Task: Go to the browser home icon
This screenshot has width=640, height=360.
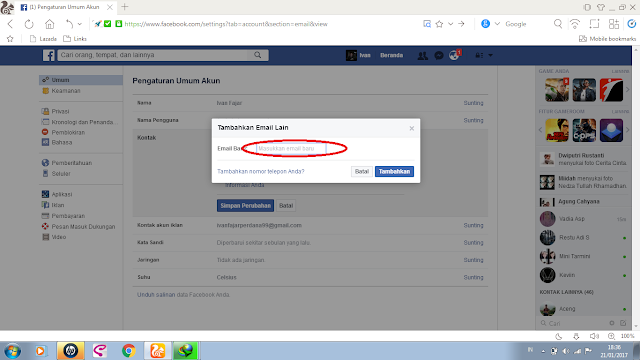Action: pos(49,24)
